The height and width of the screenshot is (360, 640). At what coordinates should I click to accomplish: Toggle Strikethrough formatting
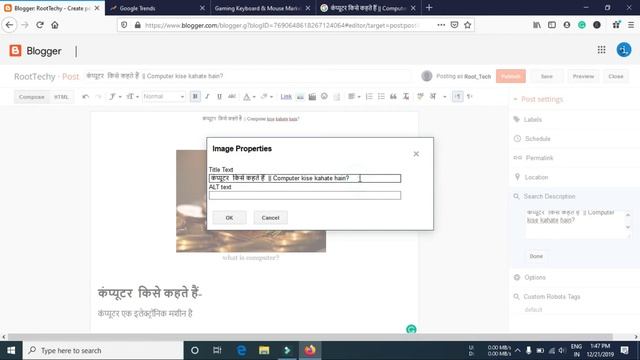[232, 97]
